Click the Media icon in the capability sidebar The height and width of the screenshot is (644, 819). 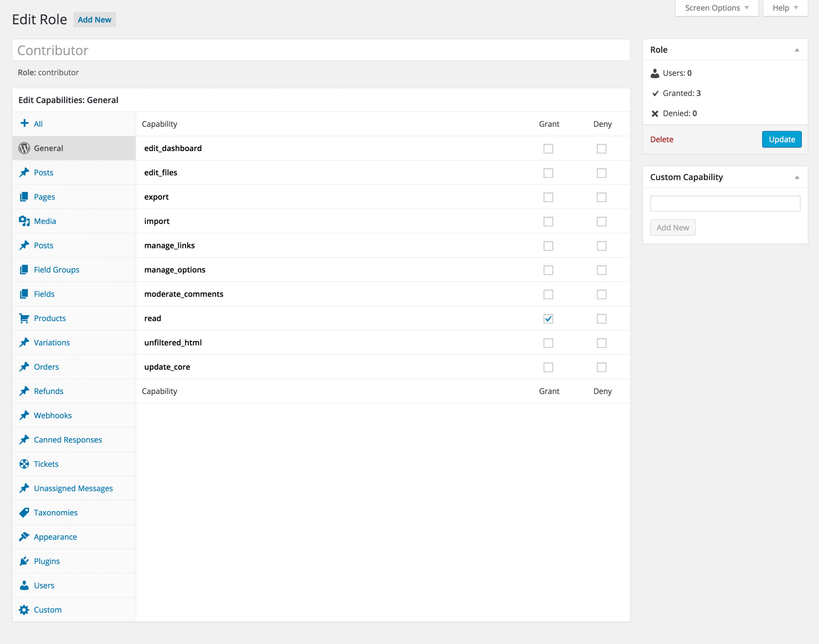tap(24, 221)
